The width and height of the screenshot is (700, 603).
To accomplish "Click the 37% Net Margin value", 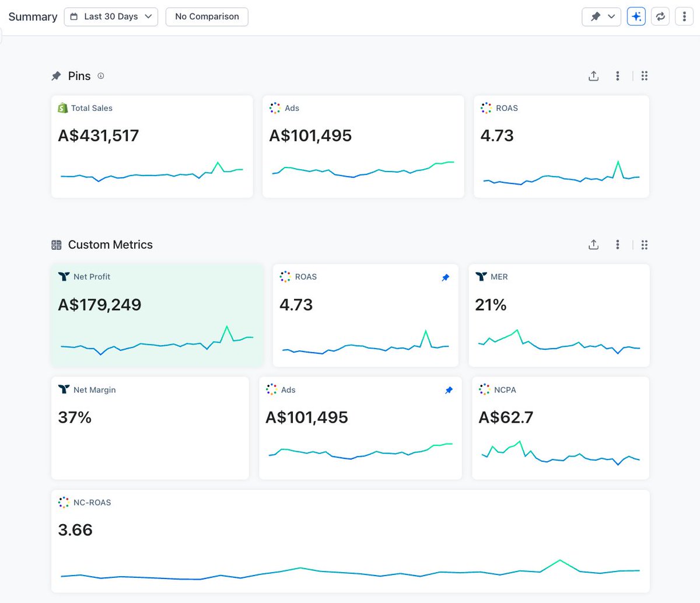I will (x=75, y=417).
